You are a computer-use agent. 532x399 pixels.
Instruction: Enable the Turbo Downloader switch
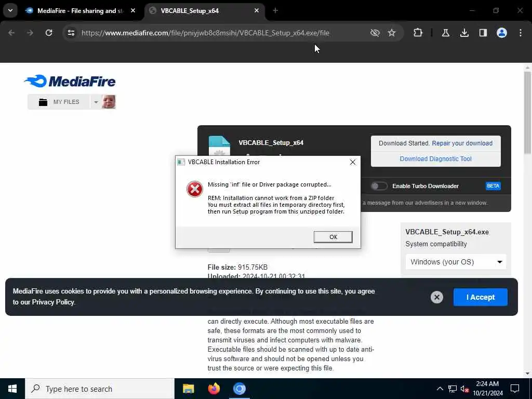[x=379, y=186]
